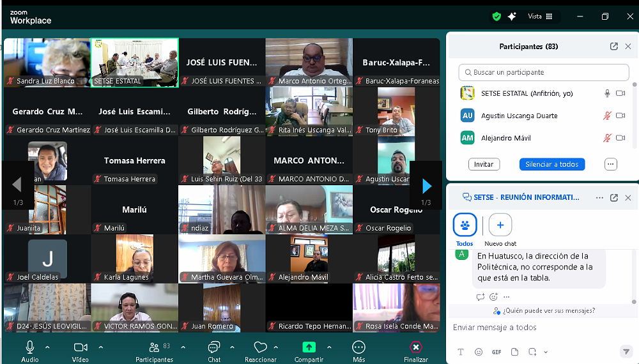This screenshot has height=364, width=639.
Task: Click the file attachment icon in chat
Action: [514, 352]
